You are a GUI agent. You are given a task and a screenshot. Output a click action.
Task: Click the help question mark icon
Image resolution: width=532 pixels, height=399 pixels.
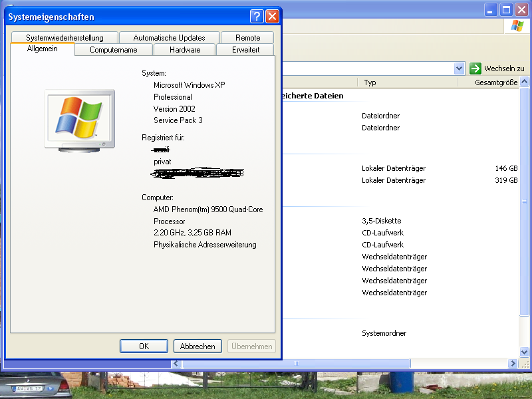[257, 16]
